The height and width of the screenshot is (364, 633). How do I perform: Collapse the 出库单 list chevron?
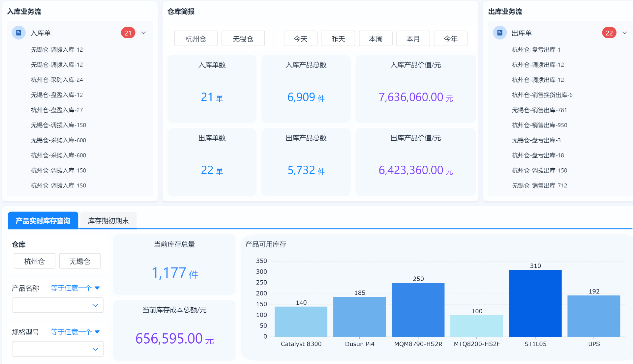point(624,33)
